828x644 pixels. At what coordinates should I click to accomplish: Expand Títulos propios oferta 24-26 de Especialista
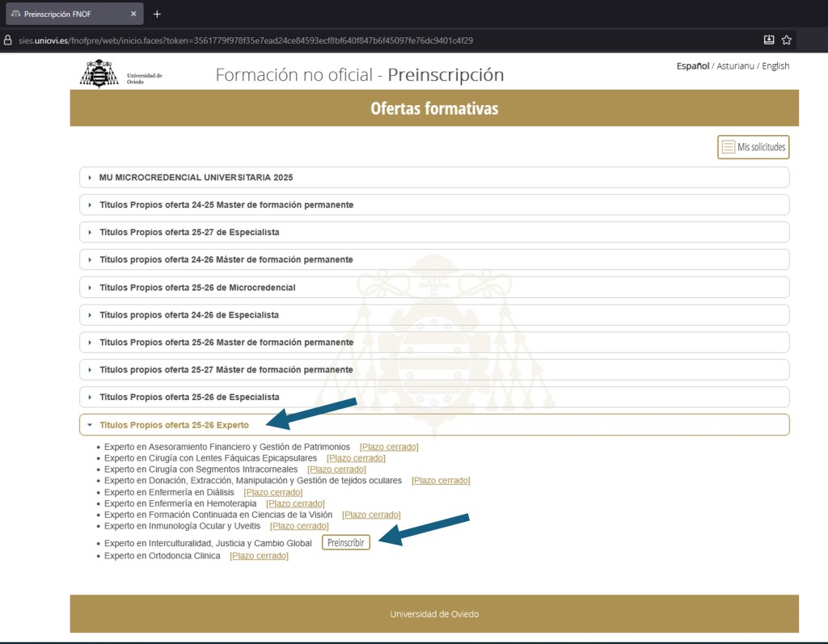(188, 314)
